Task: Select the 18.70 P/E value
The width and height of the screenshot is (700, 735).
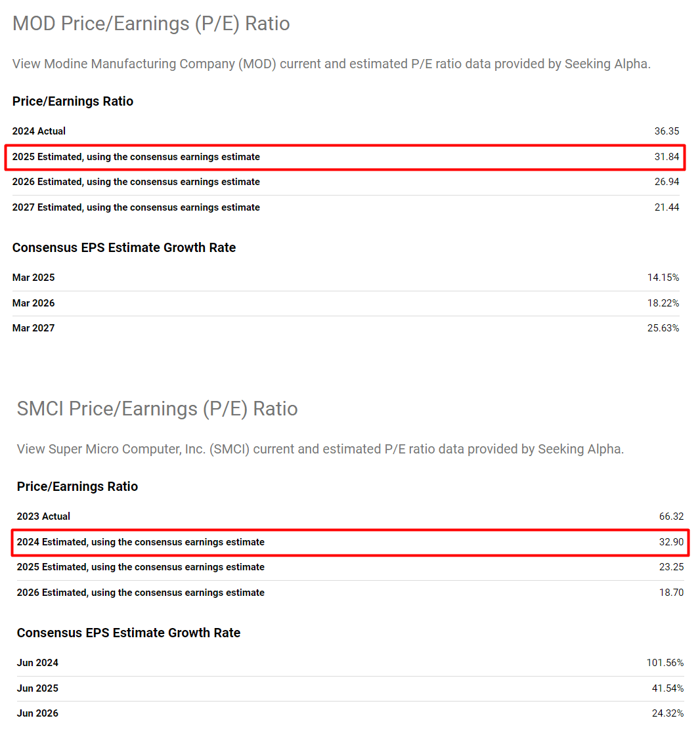Action: click(671, 593)
